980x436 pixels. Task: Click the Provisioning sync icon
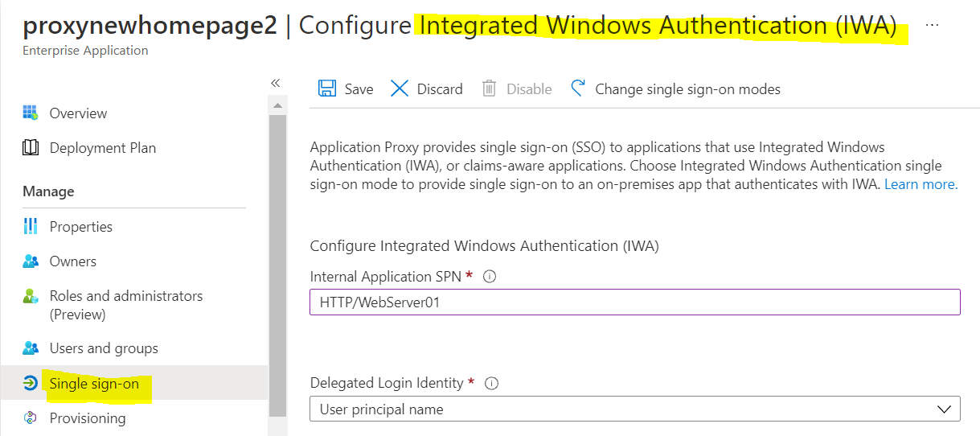coord(31,417)
